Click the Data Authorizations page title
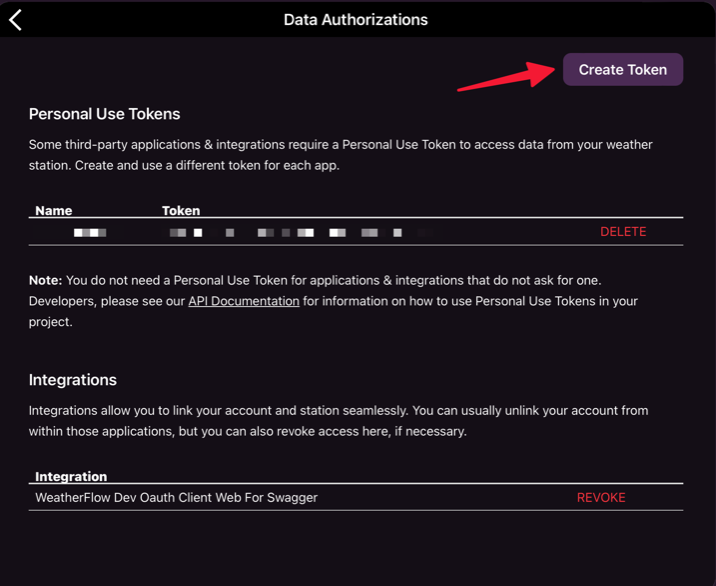Screen dimensions: 716x586 click(x=355, y=19)
